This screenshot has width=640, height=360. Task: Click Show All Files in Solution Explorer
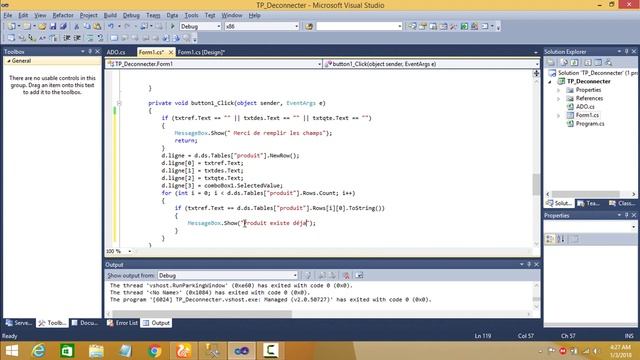(x=564, y=62)
